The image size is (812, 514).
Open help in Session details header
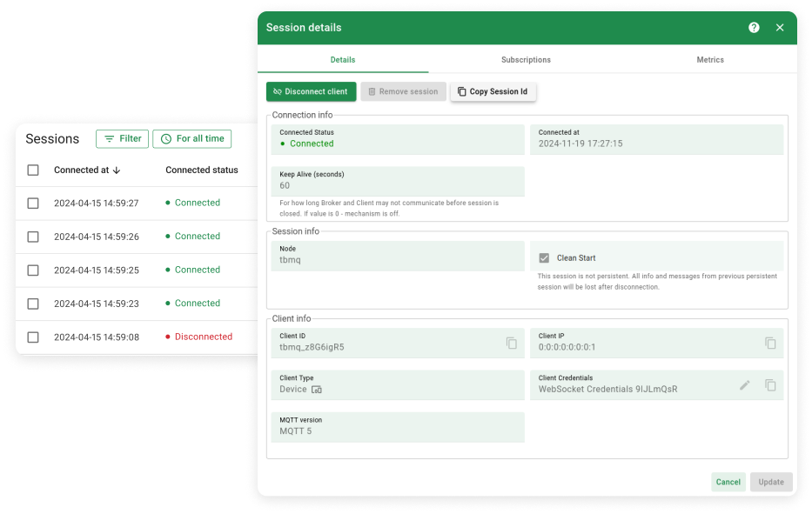tap(754, 28)
